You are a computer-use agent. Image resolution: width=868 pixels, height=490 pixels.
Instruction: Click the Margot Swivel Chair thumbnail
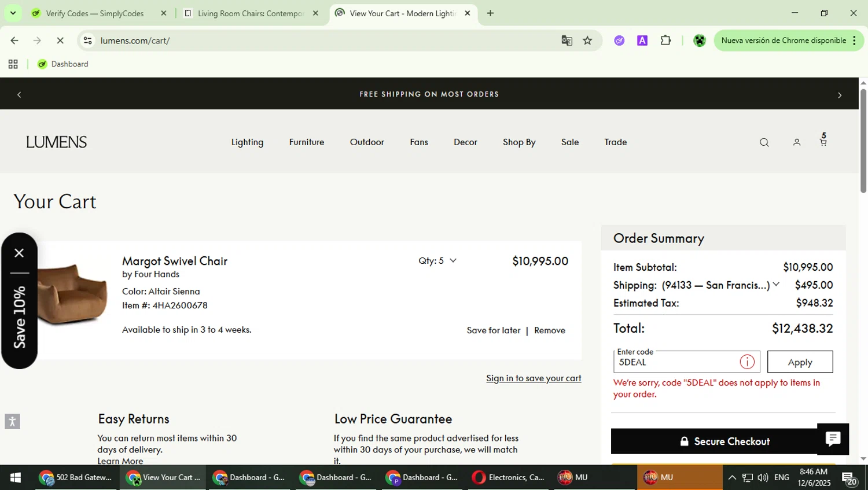click(72, 293)
